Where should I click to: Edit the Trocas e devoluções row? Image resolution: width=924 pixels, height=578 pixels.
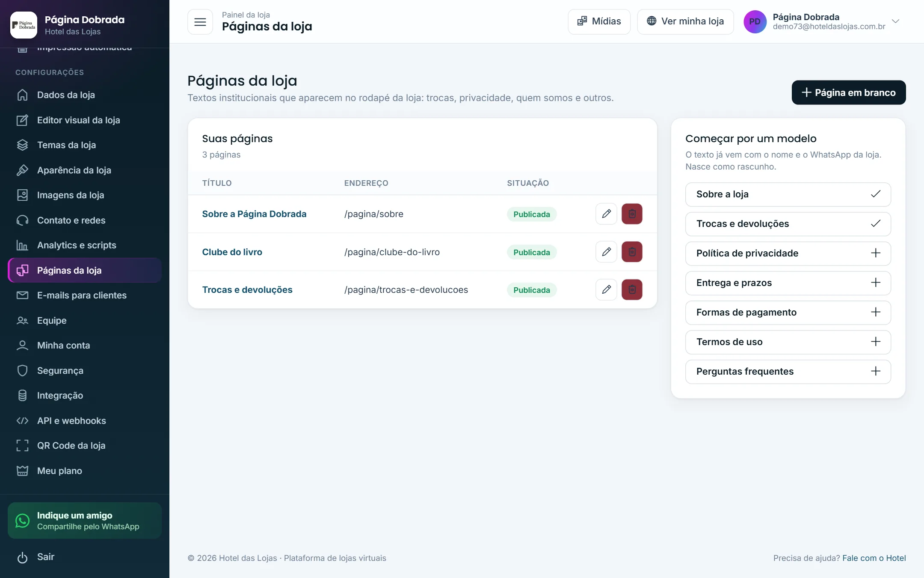coord(606,290)
